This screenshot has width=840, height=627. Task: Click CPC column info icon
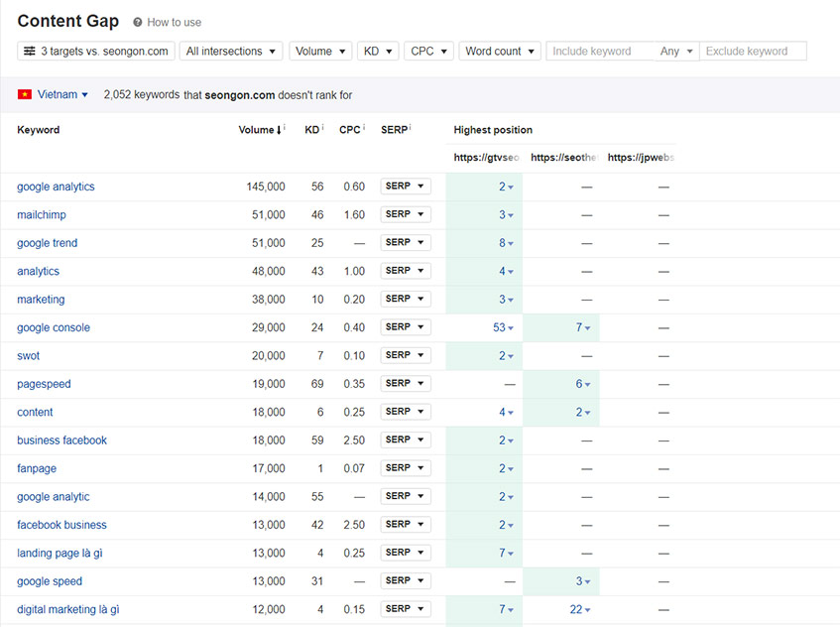364,128
